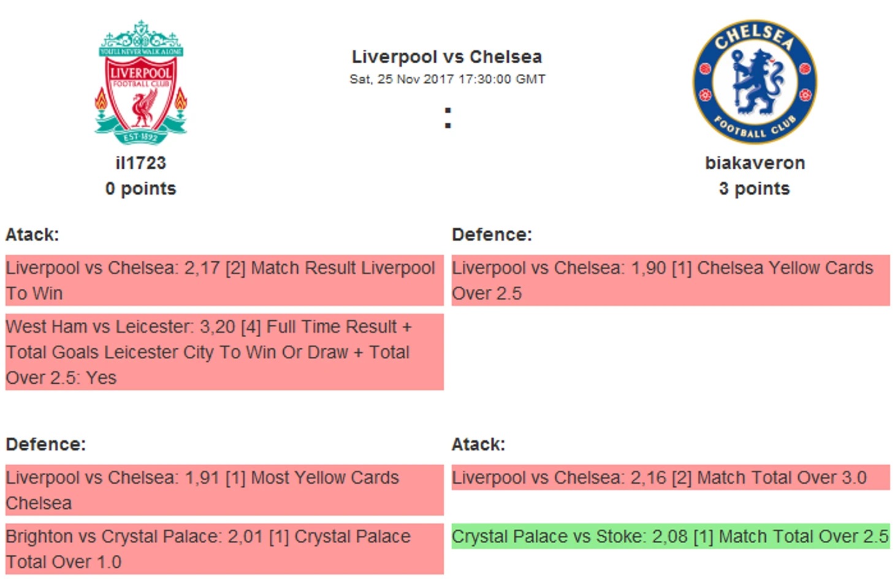This screenshot has height=588, width=895.
Task: Click the 0 points label under il1723
Action: (x=141, y=189)
